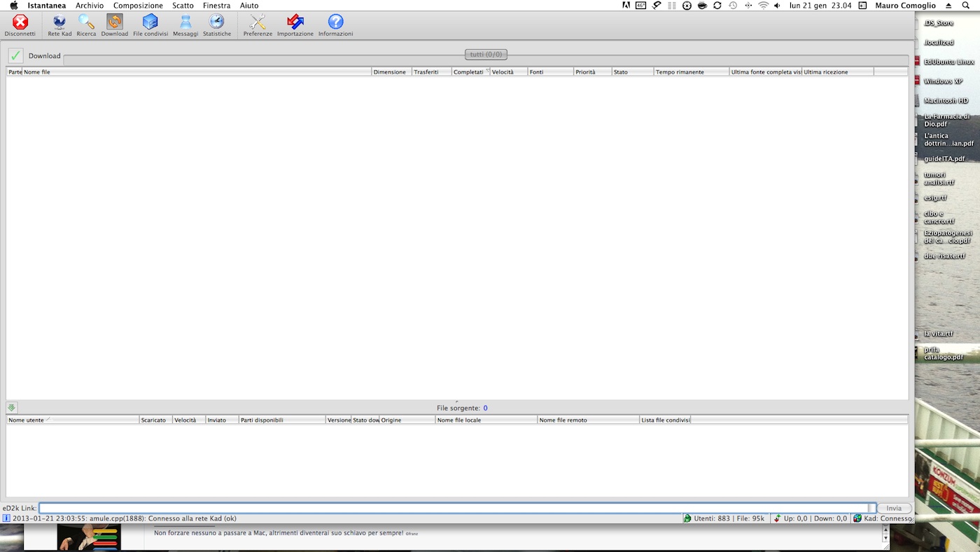980x552 pixels.
Task: Select the Download toolbar icon
Action: (x=114, y=25)
